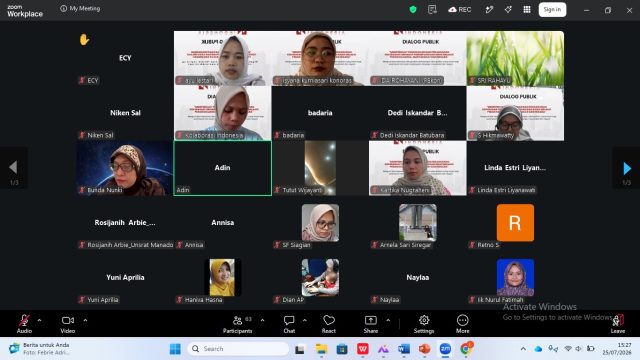The width and height of the screenshot is (640, 360).
Task: Click the Share screen button
Action: click(x=371, y=324)
